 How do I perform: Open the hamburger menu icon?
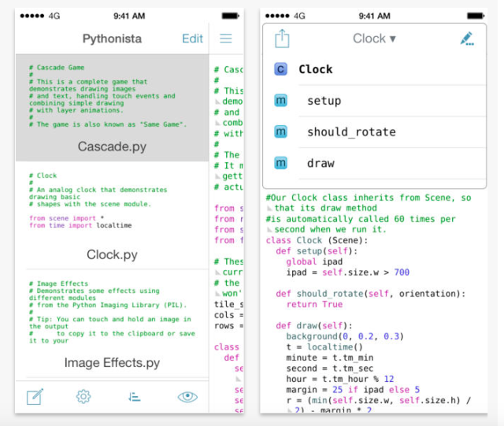pyautogui.click(x=226, y=39)
